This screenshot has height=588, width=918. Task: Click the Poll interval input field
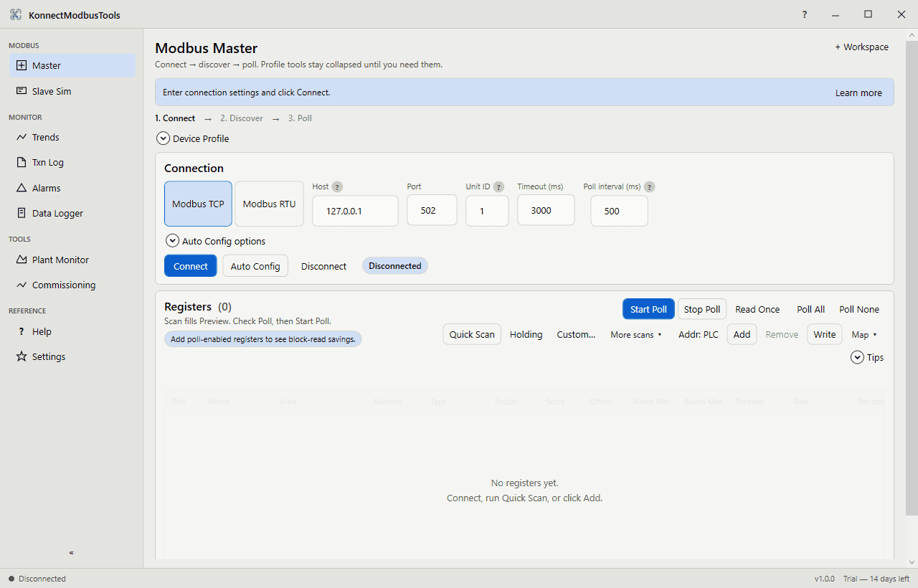[619, 211]
